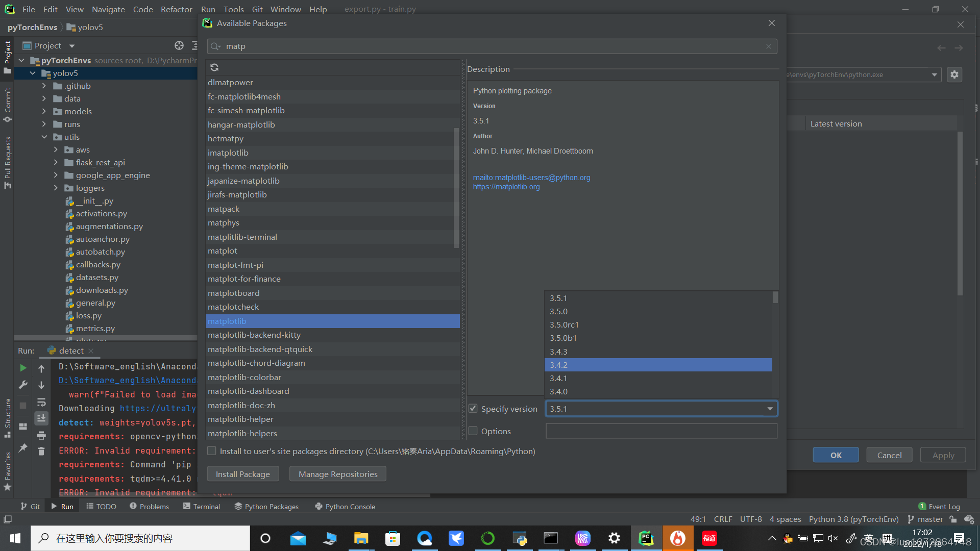Click the soft-wrap icon in Run panel

[41, 402]
